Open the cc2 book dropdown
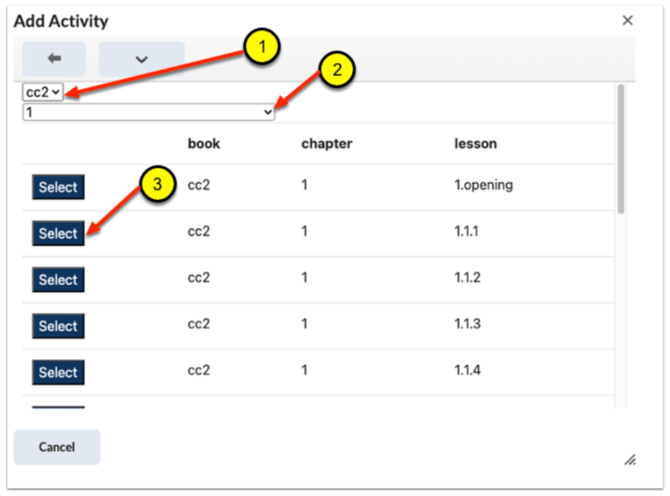This screenshot has height=496, width=670. click(43, 92)
